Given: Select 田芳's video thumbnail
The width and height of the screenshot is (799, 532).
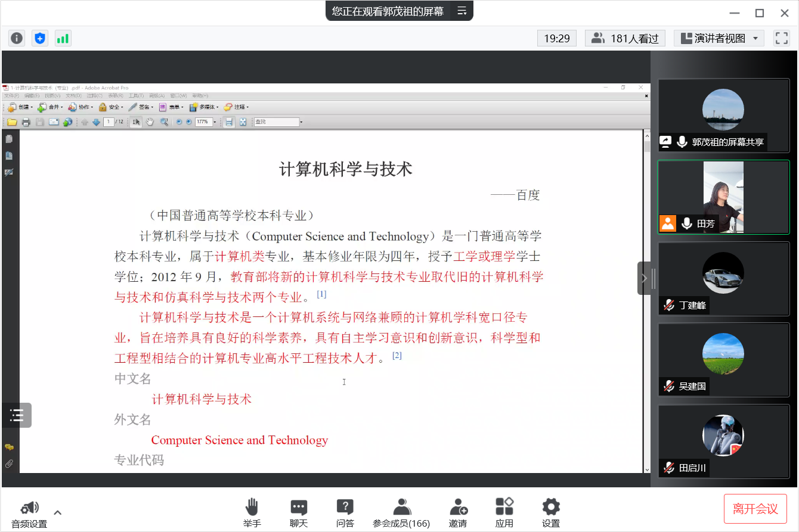Looking at the screenshot, I should click(723, 197).
